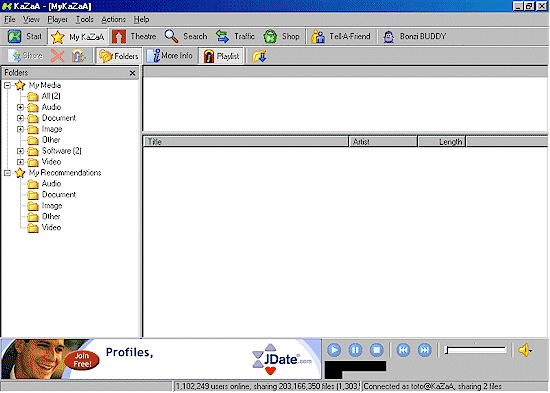
Task: Launch Bonzi BUDDY from toolbar
Action: pyautogui.click(x=414, y=36)
